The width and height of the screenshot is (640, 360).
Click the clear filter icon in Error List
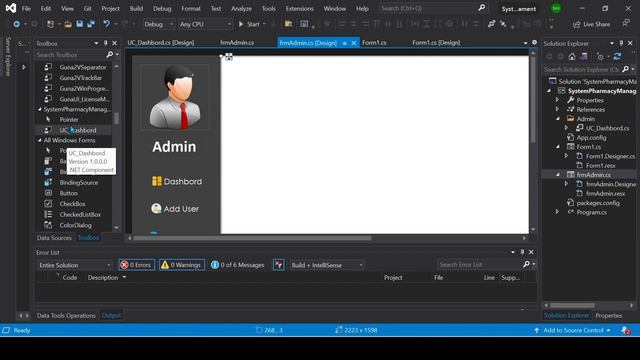(278, 265)
